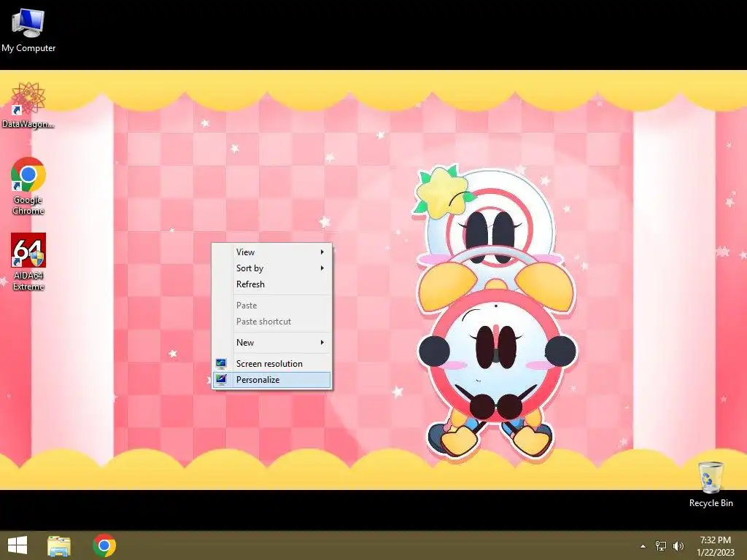
Task: Select the DataWagon desktop shortcut
Action: [28, 105]
